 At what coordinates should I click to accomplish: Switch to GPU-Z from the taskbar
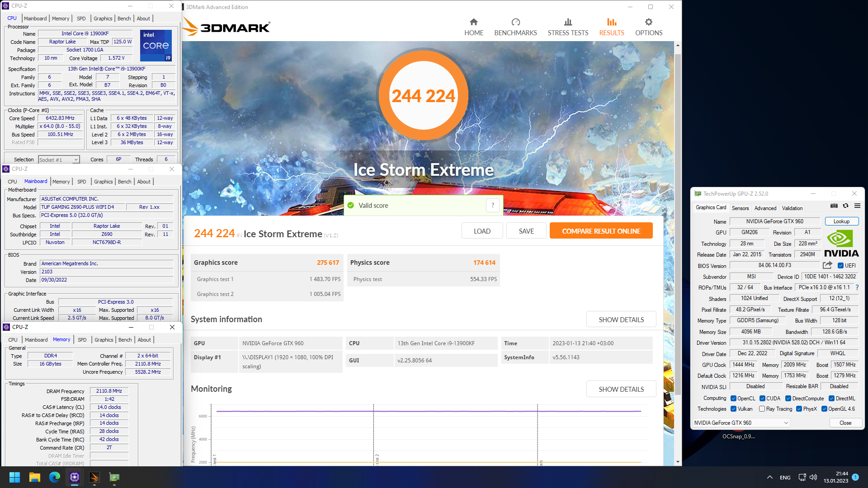114,477
